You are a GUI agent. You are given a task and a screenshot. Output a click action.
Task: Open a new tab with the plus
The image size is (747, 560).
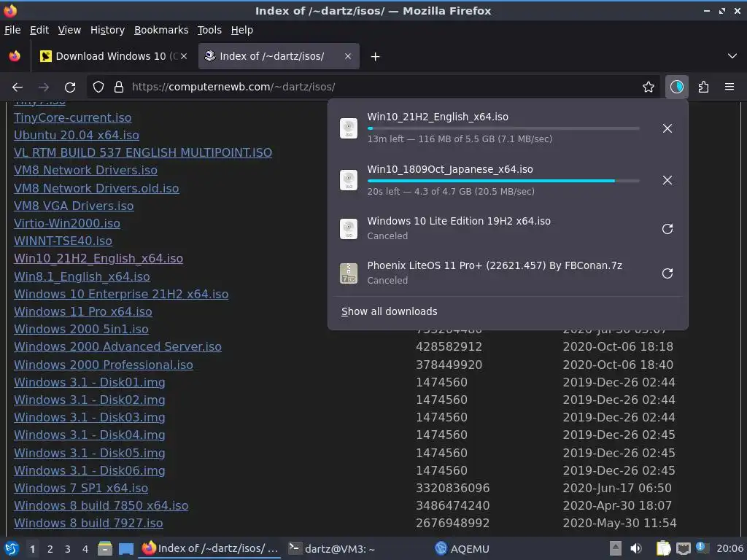[376, 57]
